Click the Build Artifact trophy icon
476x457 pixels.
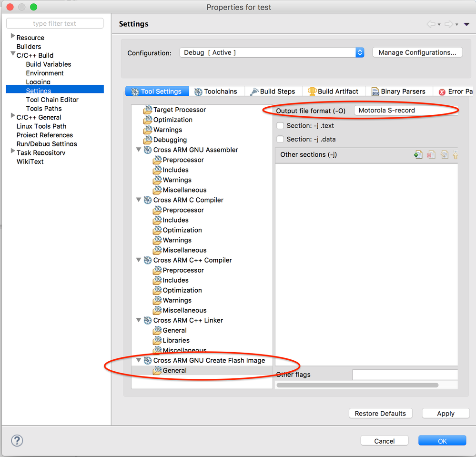pos(312,91)
